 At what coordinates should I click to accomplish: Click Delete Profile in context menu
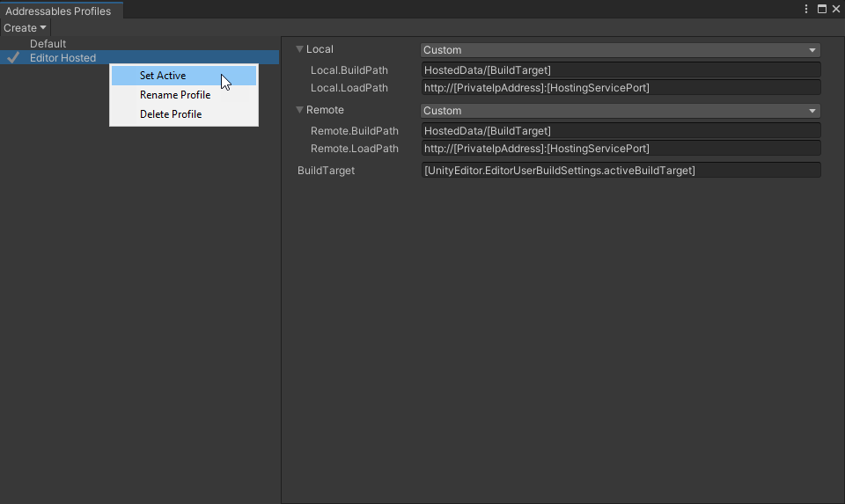(171, 114)
